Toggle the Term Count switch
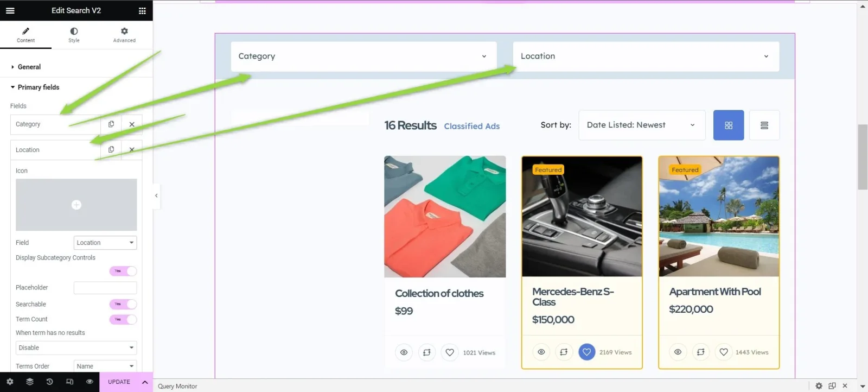 [x=123, y=319]
